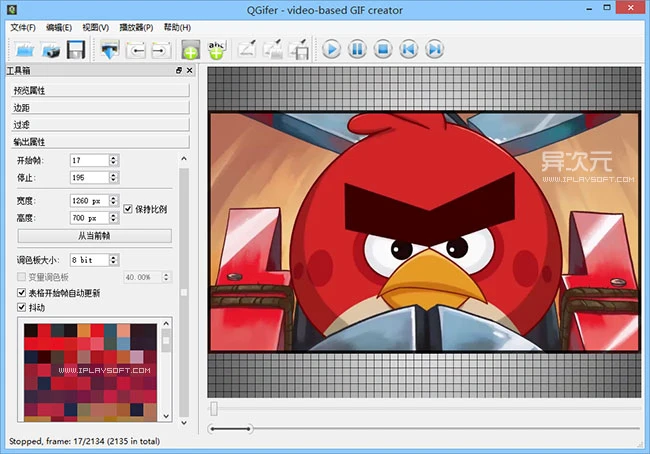
Task: Open the 视图(V) menu
Action: 96,27
